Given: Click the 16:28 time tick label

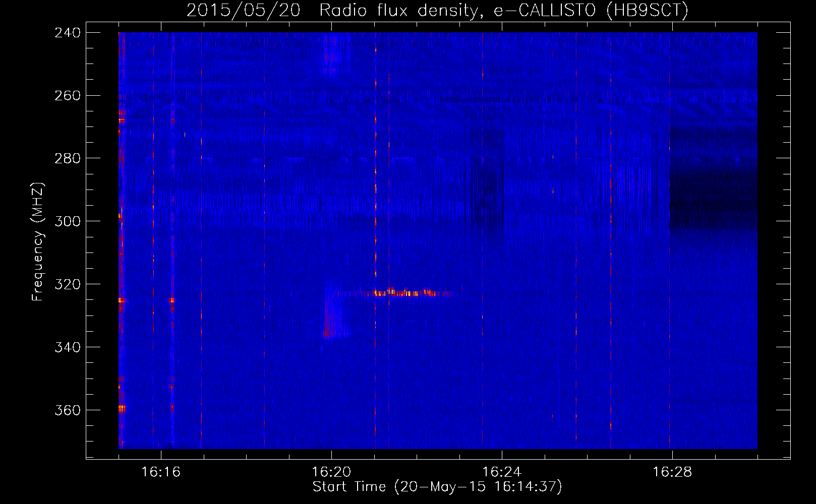Looking at the screenshot, I should pyautogui.click(x=672, y=472).
